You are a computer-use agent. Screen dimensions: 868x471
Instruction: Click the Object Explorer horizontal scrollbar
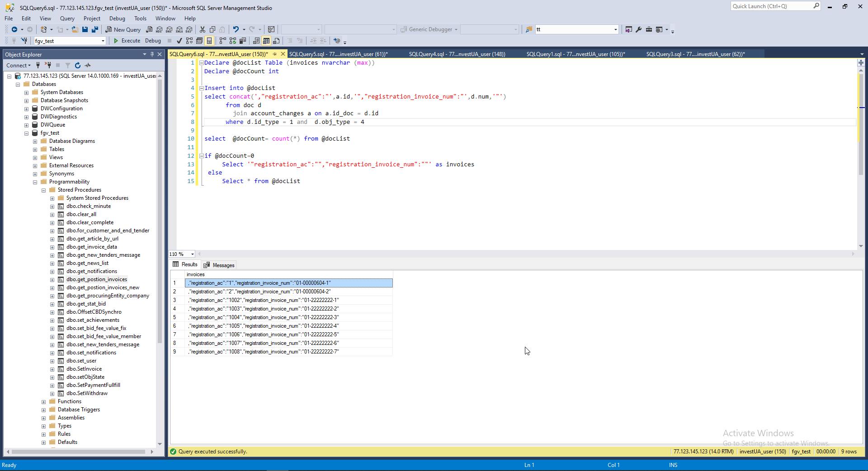[78, 452]
